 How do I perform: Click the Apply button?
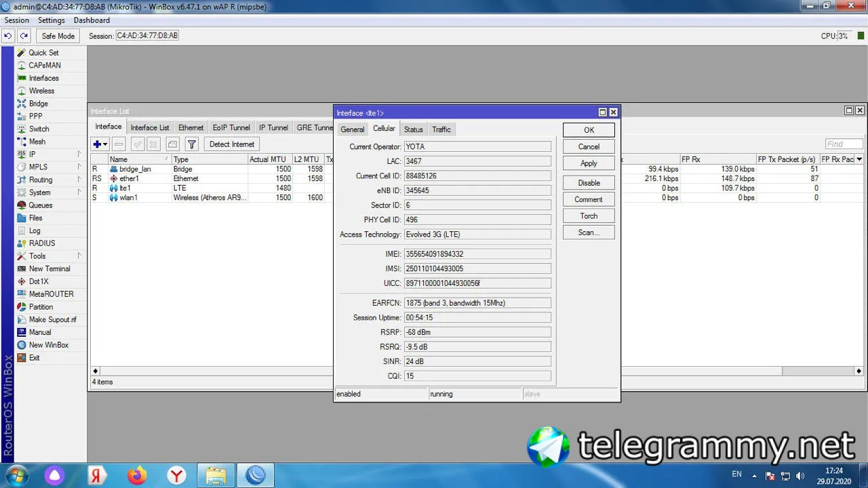pos(589,163)
